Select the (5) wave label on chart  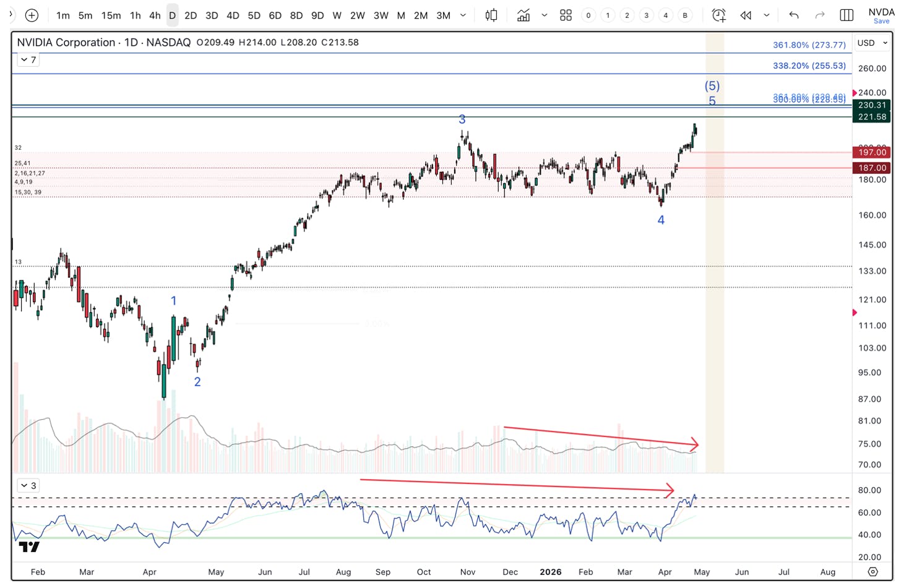tap(712, 86)
